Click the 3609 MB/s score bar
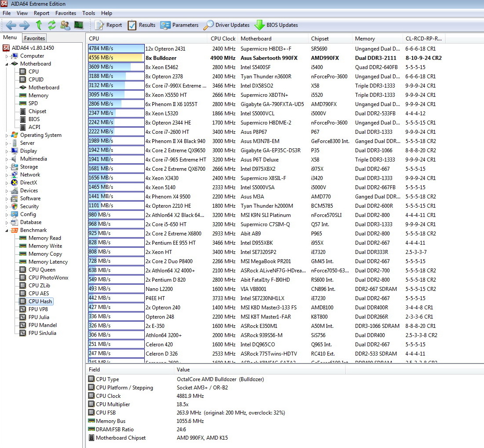484x448 pixels. tap(116, 67)
